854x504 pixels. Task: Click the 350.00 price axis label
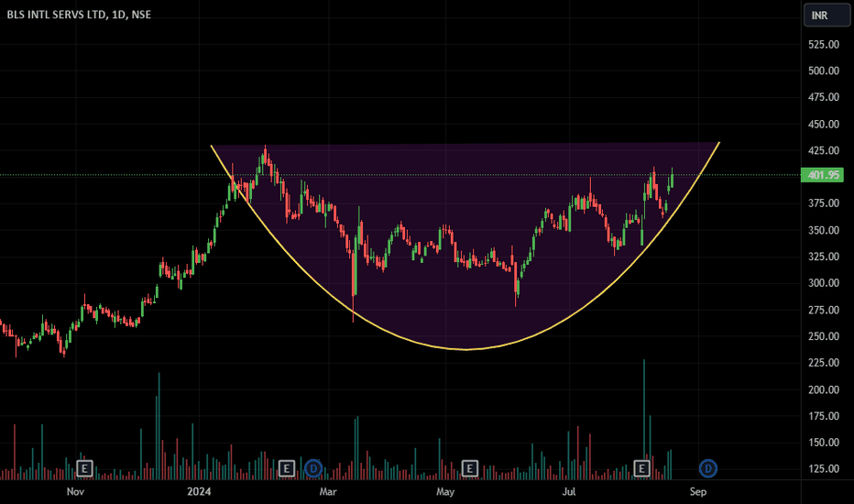click(824, 231)
